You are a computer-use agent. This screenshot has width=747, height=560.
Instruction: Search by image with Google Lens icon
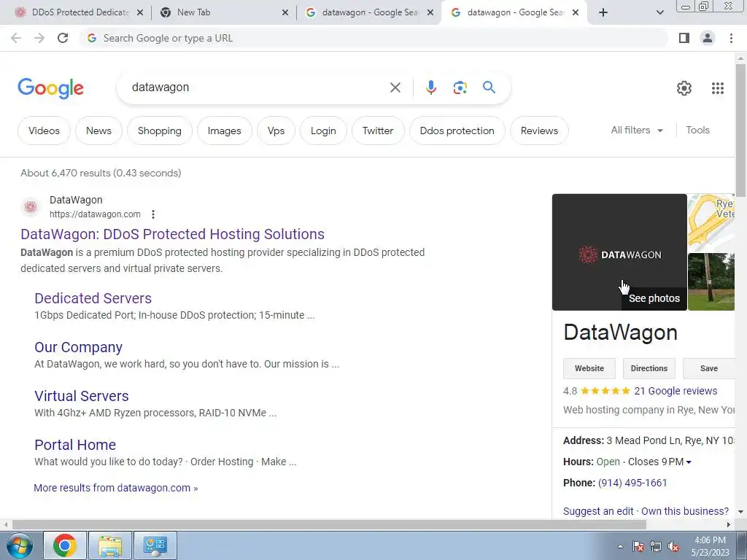point(460,87)
